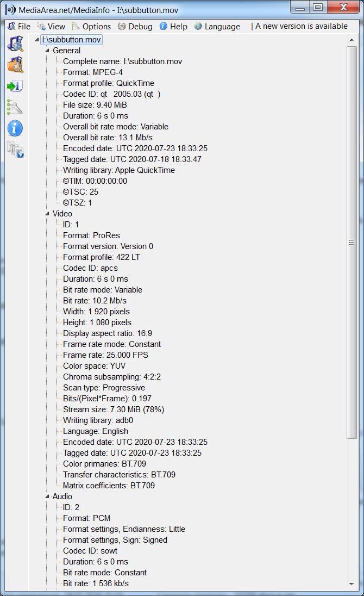Select 'Language: English' row
364x596 pixels.
pos(96,431)
